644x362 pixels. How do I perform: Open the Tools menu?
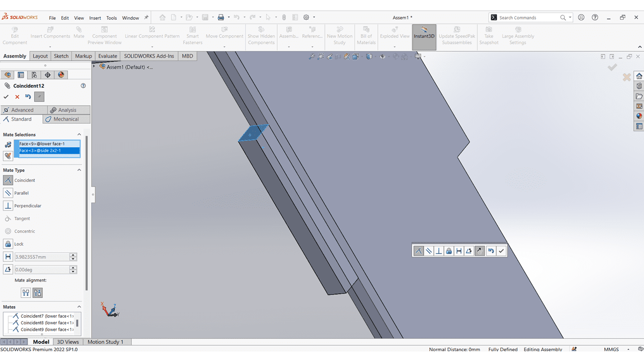pos(112,18)
